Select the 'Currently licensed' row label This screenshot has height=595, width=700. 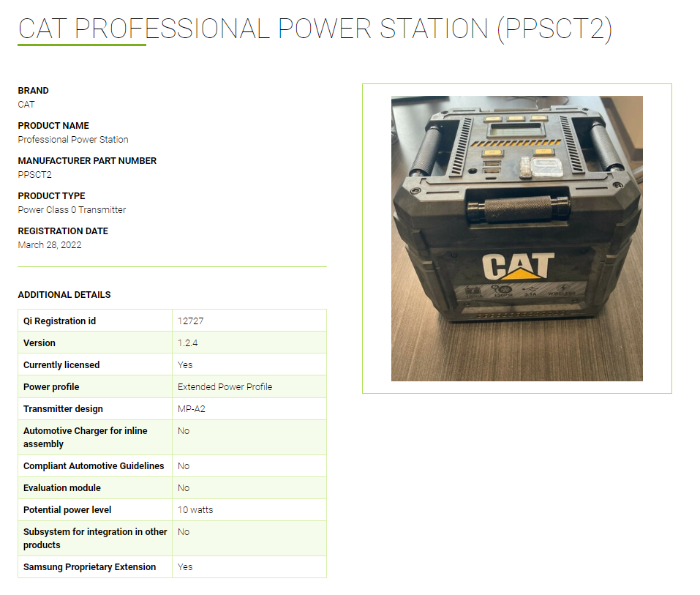pos(61,365)
